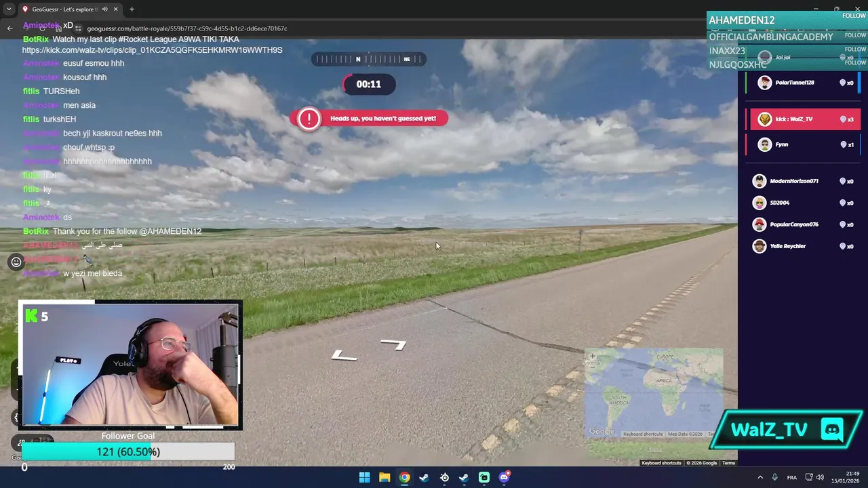Move forward with the right street arrow
868x488 pixels.
[x=393, y=344]
